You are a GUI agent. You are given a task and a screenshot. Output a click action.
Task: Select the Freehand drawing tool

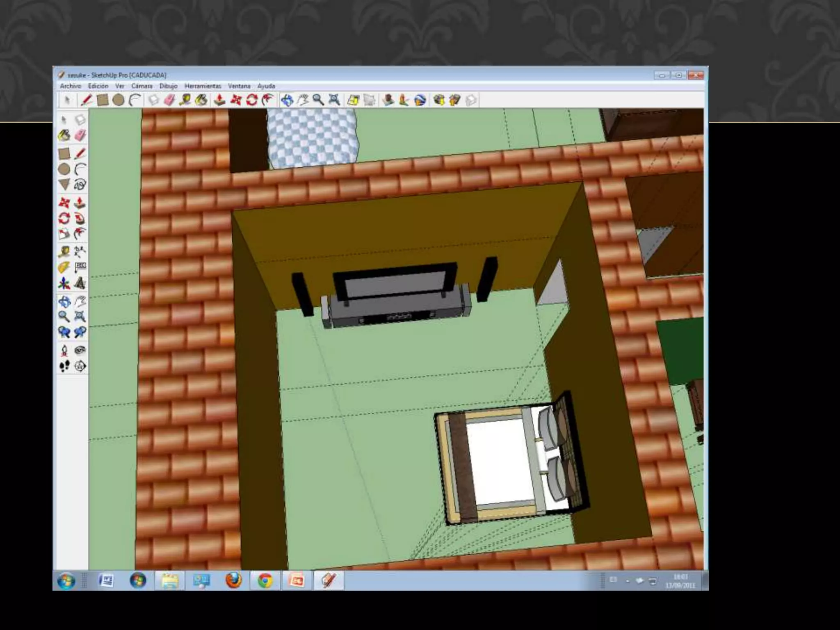(80, 185)
